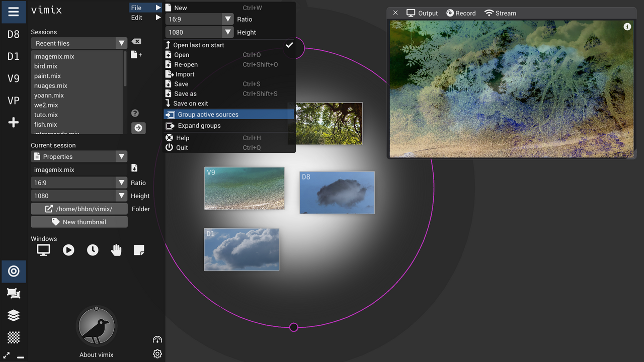Switch to Geometry view icon
644x362 pixels.
(x=14, y=293)
